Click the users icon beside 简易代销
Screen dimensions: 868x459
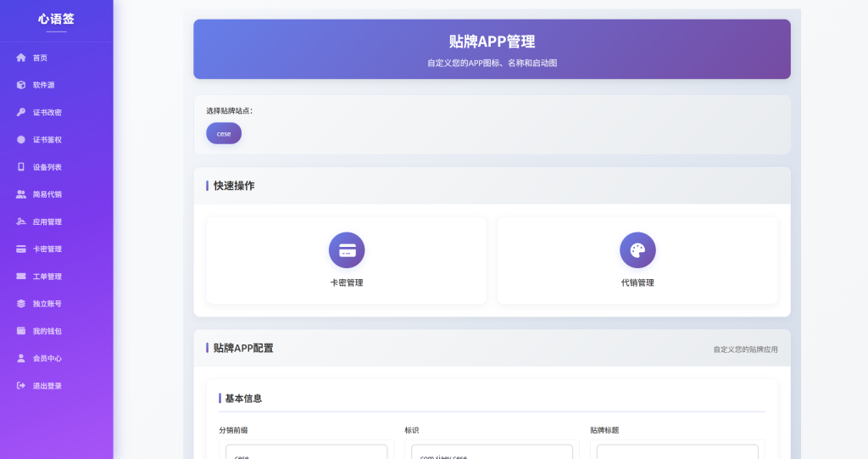coord(21,194)
